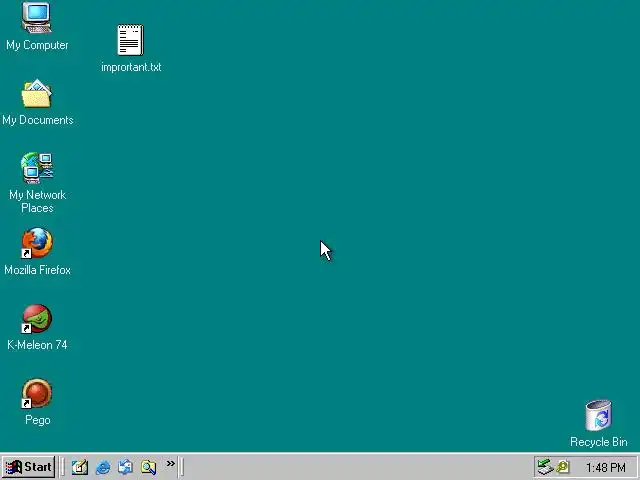Select the Recycle Bin icon
Screen dimensions: 640x480
(598, 415)
